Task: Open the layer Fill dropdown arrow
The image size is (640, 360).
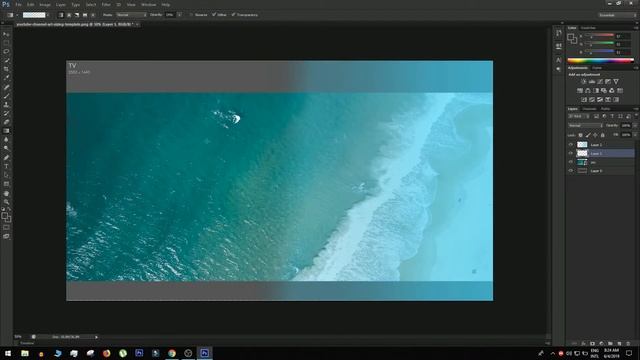Action: pyautogui.click(x=635, y=135)
